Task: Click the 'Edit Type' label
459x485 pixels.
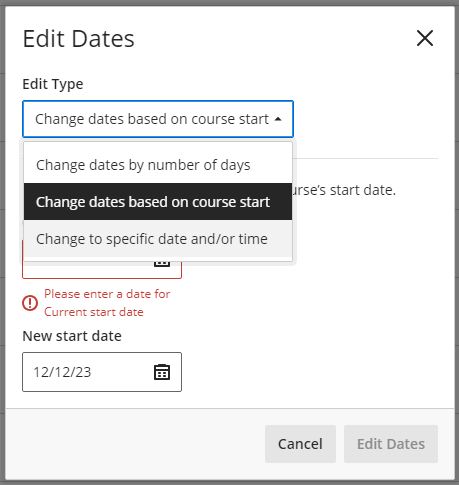Action: point(53,84)
